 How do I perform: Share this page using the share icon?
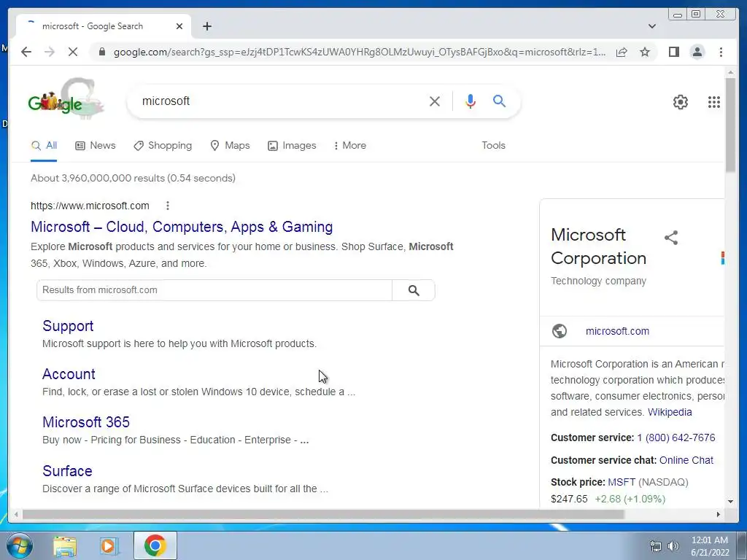pyautogui.click(x=622, y=52)
